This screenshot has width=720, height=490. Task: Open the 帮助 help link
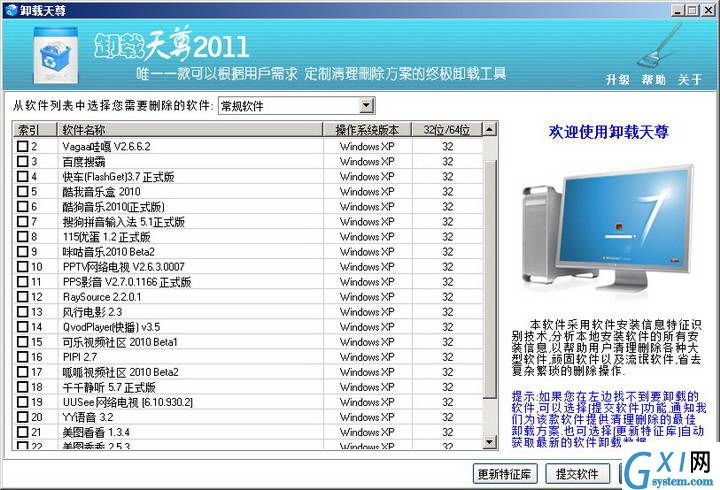(654, 80)
